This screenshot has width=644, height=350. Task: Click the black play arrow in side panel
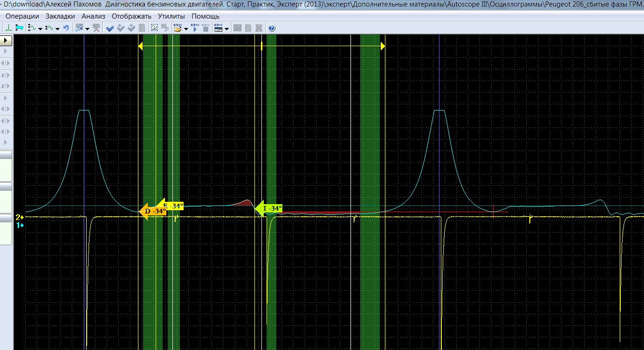point(6,41)
